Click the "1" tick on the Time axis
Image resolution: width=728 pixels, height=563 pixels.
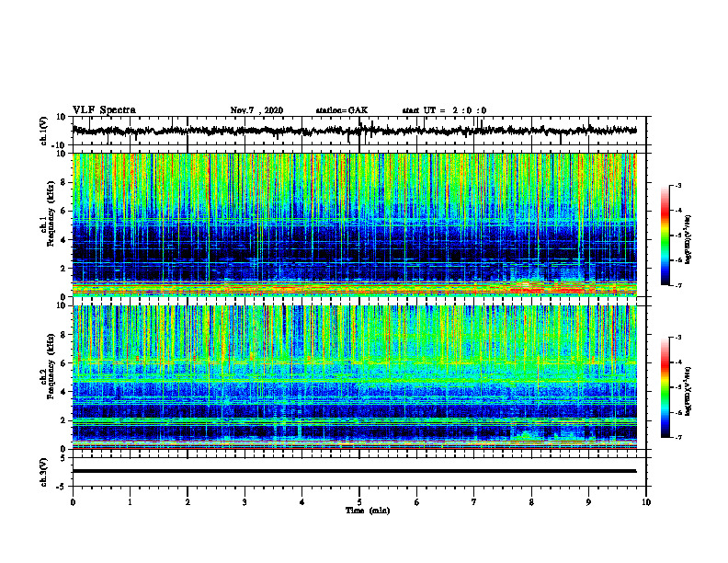click(130, 502)
